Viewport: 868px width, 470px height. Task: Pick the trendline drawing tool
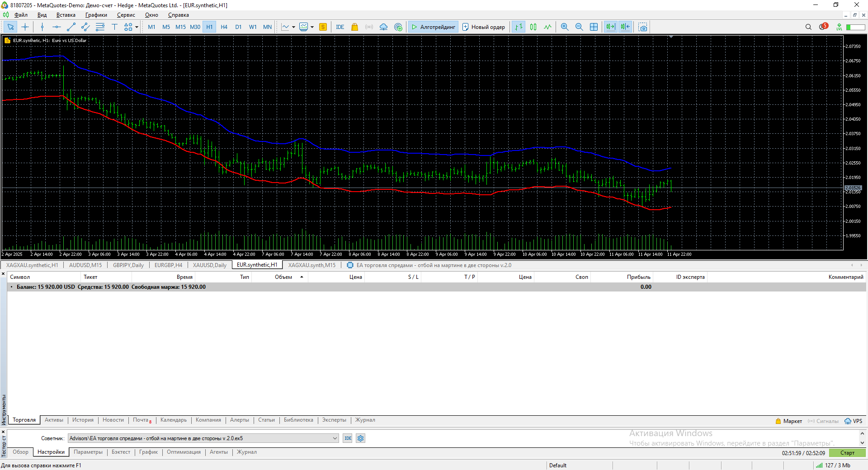point(71,27)
